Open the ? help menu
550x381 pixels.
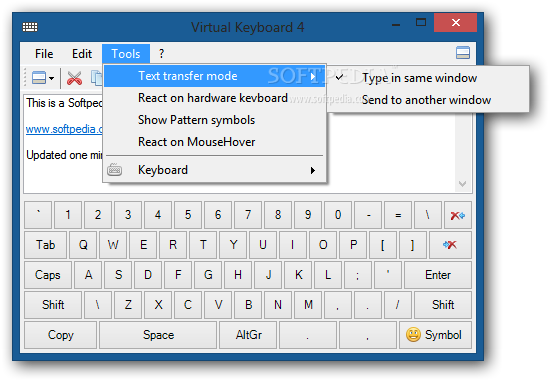(x=161, y=54)
